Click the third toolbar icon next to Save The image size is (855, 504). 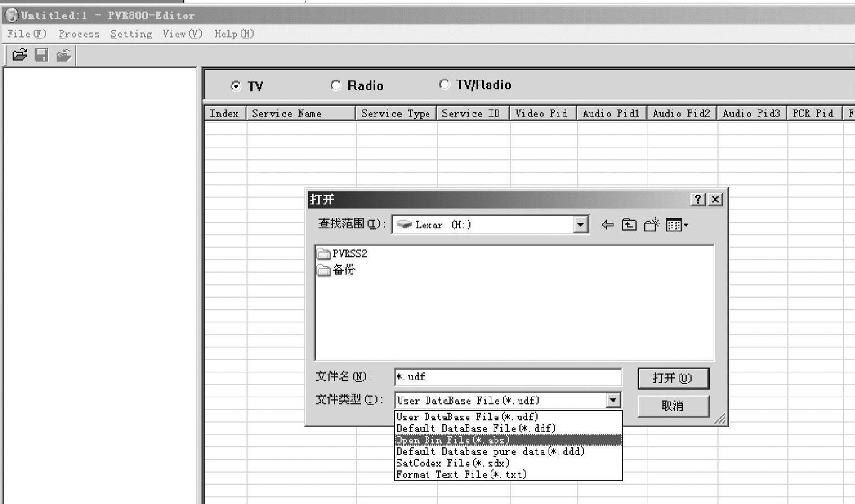pyautogui.click(x=64, y=55)
